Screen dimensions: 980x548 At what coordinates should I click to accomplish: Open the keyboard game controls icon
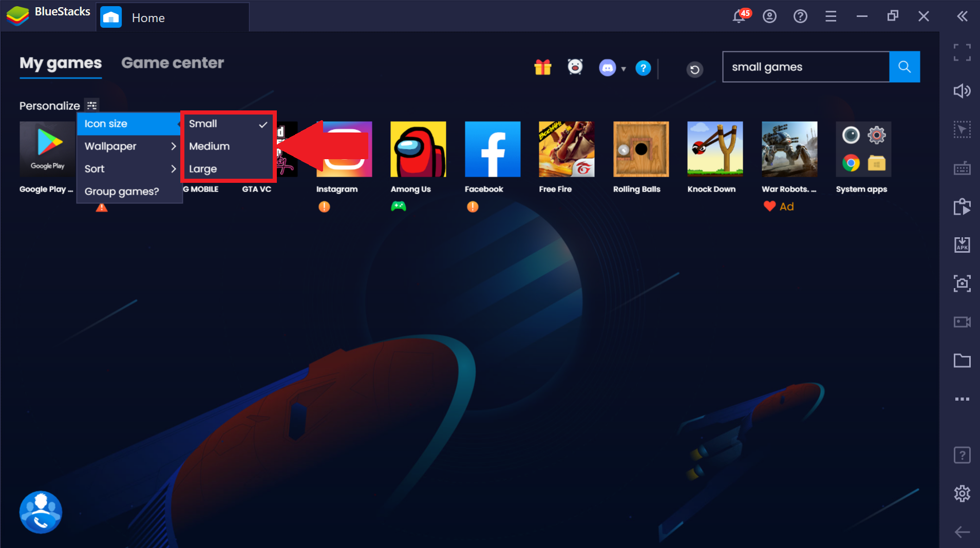coord(962,168)
